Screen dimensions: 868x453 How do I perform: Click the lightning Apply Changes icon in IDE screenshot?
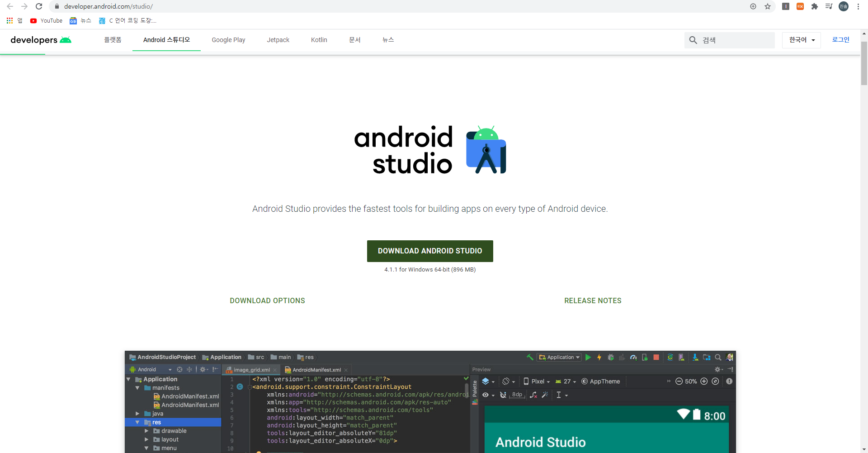click(599, 358)
